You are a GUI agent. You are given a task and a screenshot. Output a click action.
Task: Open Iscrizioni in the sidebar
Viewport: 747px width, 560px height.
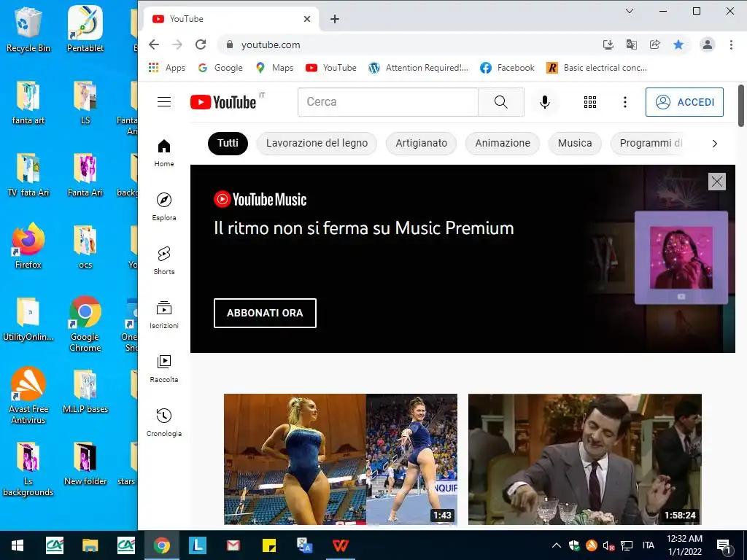point(164,315)
